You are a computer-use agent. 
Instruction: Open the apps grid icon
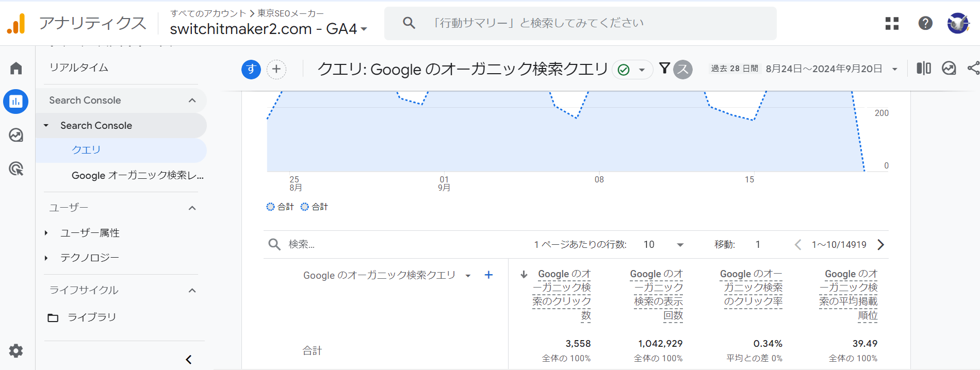click(x=892, y=23)
